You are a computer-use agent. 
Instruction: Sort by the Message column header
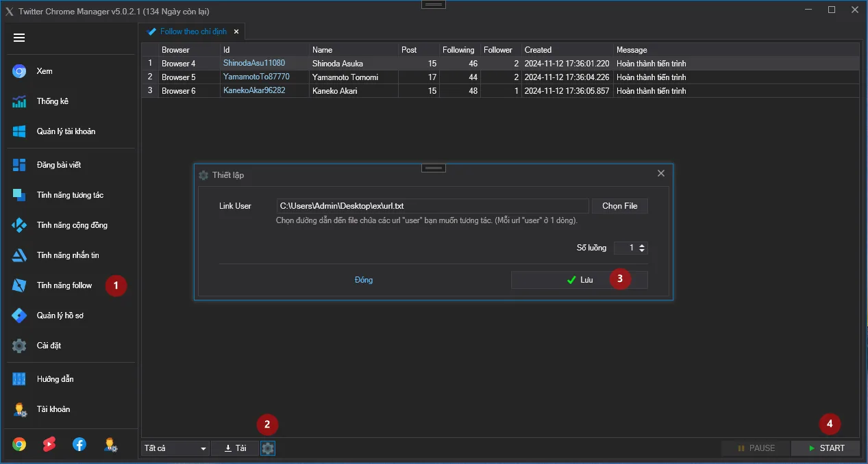tap(736, 50)
